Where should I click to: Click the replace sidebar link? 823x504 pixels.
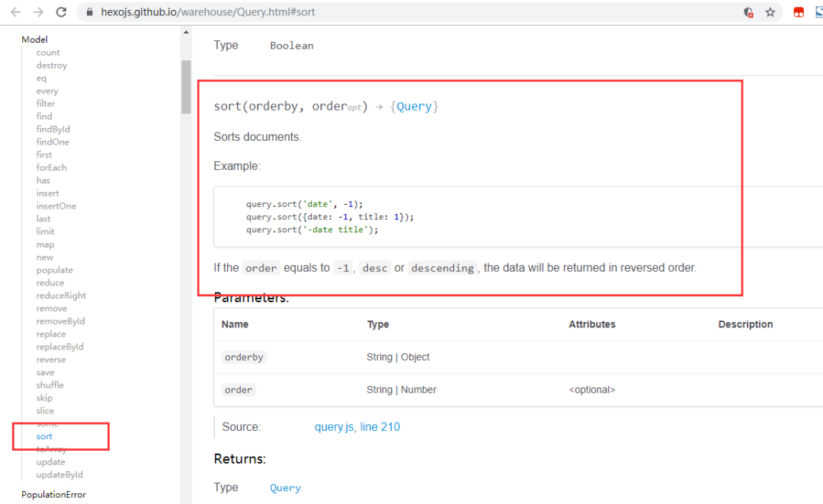[x=51, y=334]
